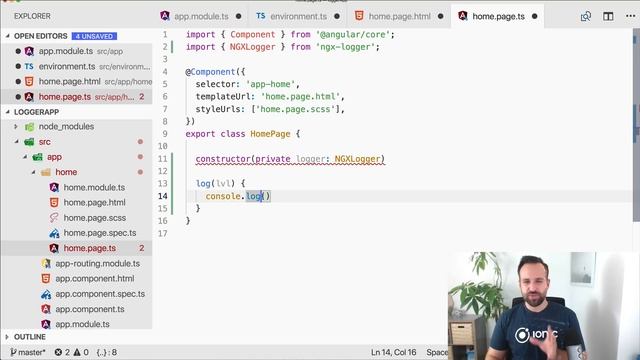The width and height of the screenshot is (640, 360).
Task: Click the master branch indicator in status bar
Action: tap(28, 352)
